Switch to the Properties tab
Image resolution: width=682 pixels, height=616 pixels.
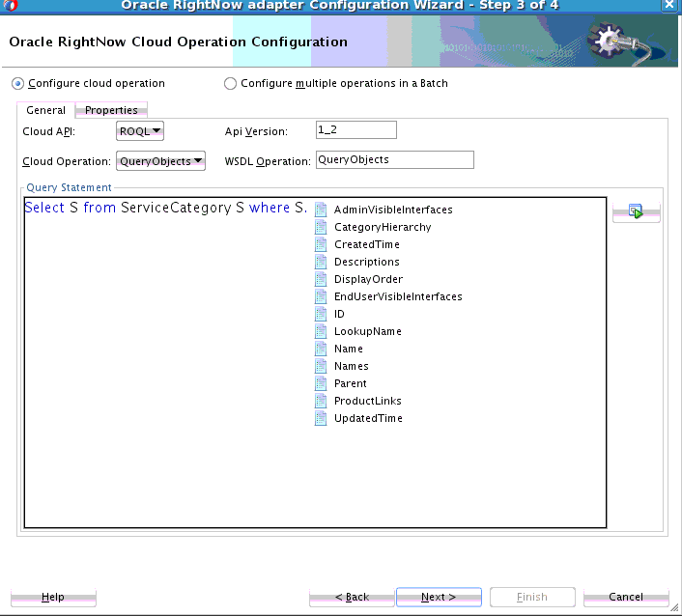point(111,110)
